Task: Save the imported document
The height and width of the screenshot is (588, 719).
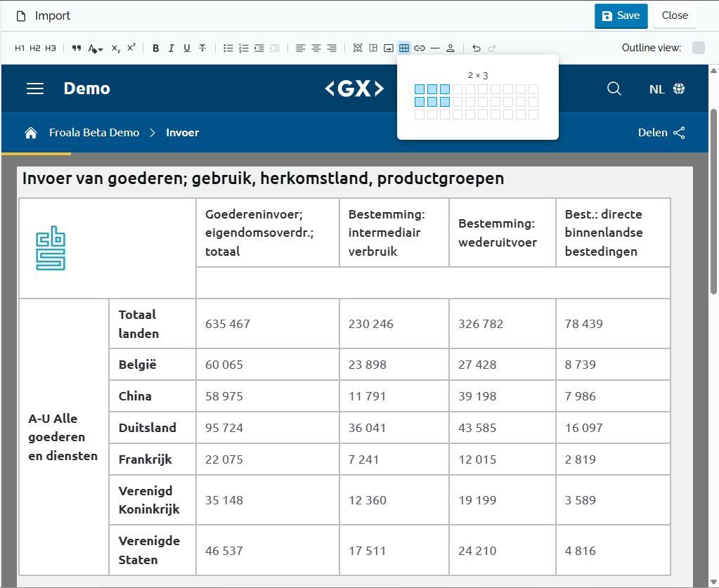Action: (x=621, y=16)
